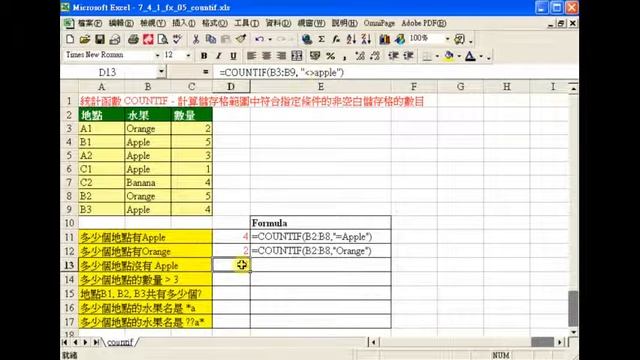The image size is (640, 360).
Task: Select column E header
Action: [x=321, y=87]
